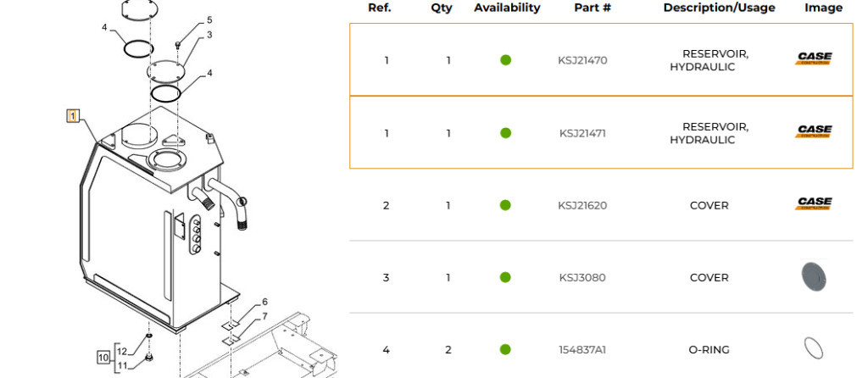The height and width of the screenshot is (378, 868).
Task: Click the green availability dot for KSJ3080
Action: pyautogui.click(x=505, y=277)
